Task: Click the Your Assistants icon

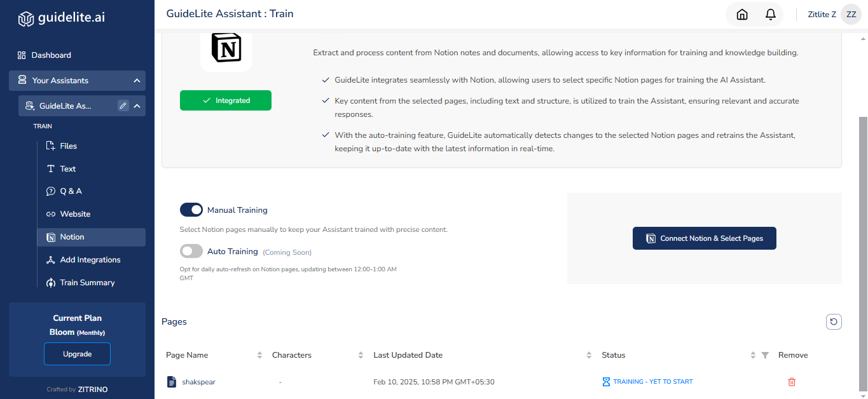Action: (22, 80)
